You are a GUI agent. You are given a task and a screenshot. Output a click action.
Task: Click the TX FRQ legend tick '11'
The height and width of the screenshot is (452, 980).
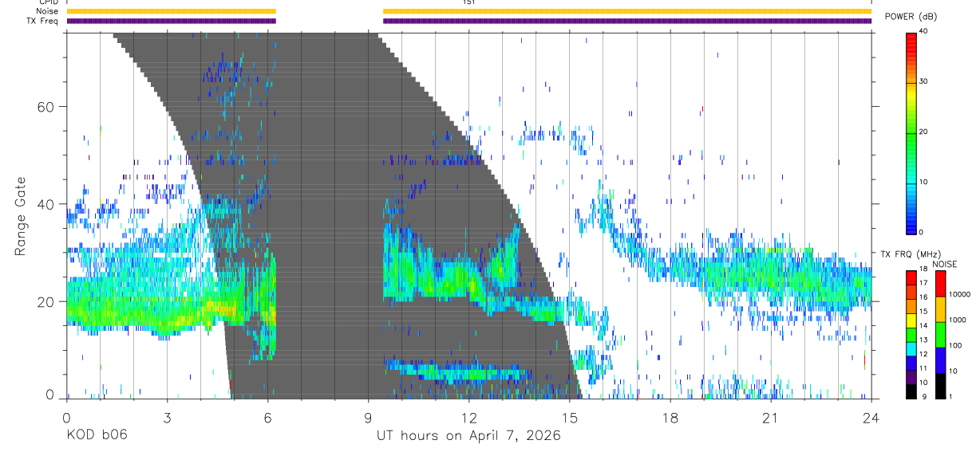click(923, 368)
